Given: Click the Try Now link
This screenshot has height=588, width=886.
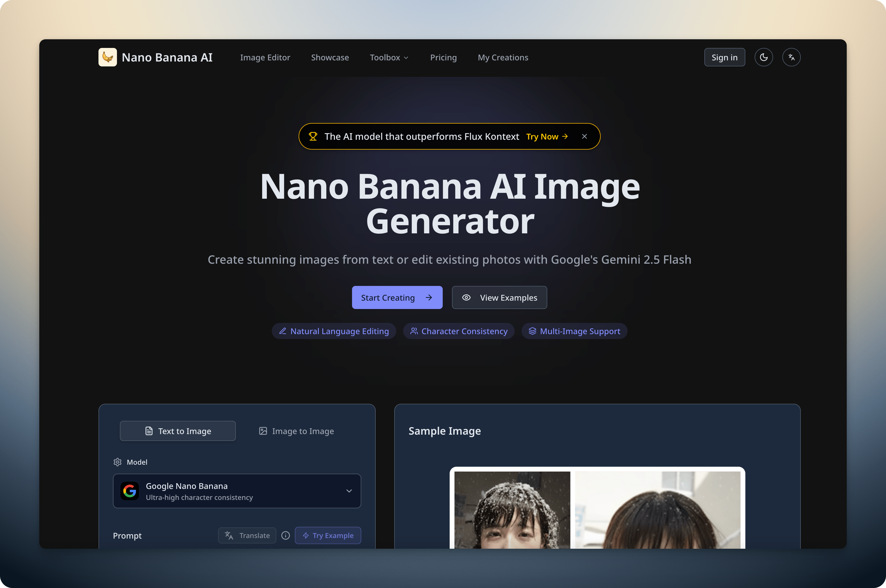Looking at the screenshot, I should (547, 137).
